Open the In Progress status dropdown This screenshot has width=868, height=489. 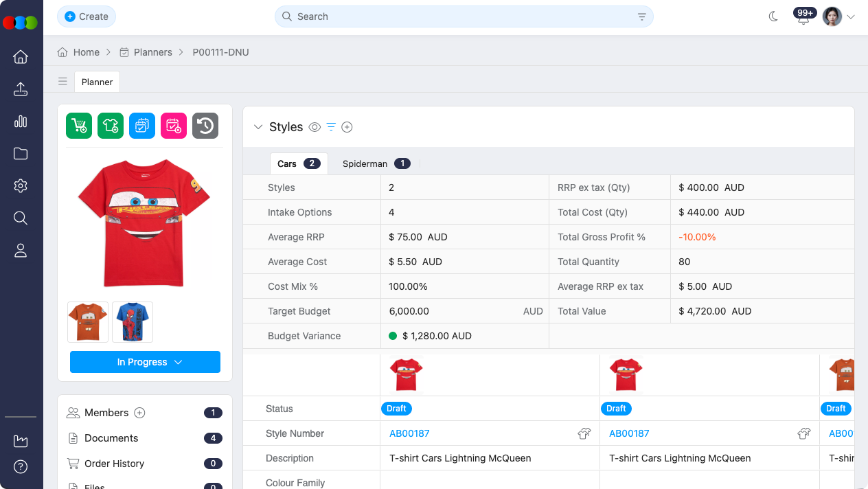coord(145,362)
